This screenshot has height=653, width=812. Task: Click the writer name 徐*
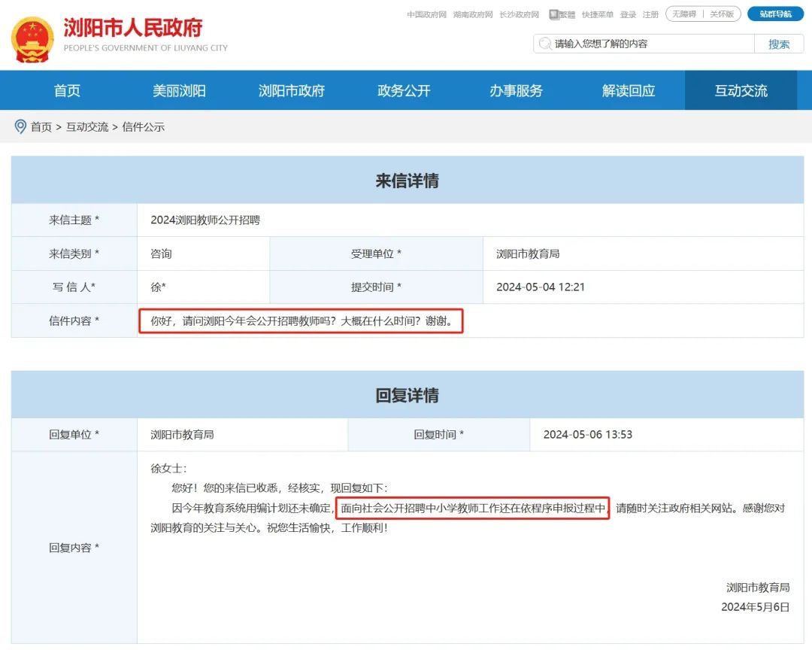158,287
